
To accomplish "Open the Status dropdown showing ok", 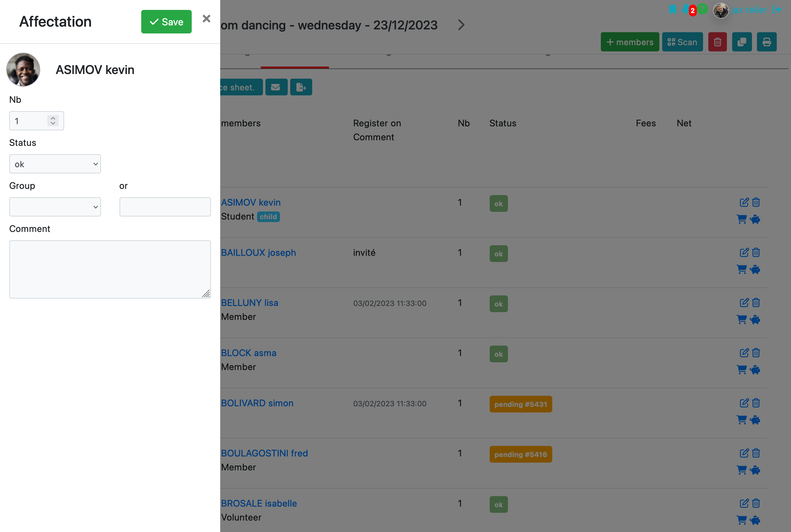I will 55,164.
